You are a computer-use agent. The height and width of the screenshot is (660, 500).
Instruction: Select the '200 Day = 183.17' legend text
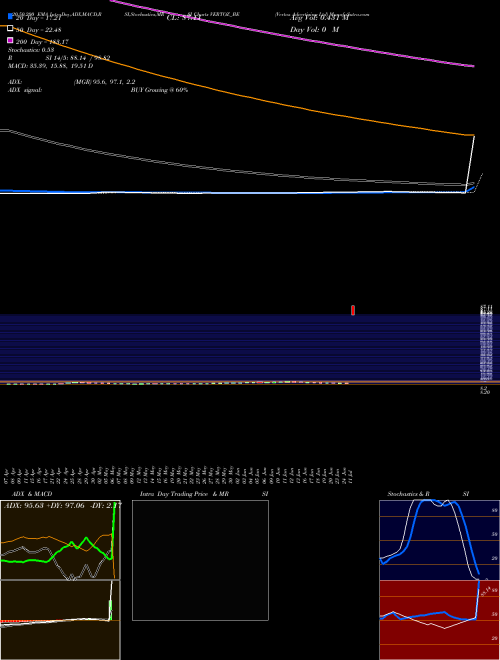(42, 42)
